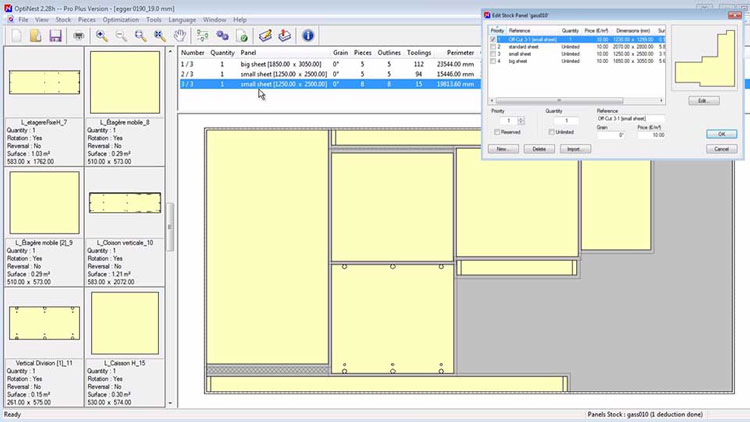The height and width of the screenshot is (422, 750).
Task: Click the blue Info about icon
Action: 308,36
